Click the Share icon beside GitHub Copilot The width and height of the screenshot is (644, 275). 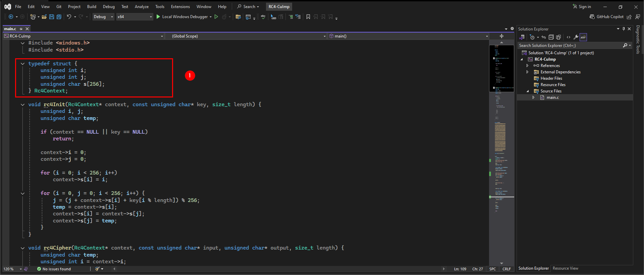629,17
